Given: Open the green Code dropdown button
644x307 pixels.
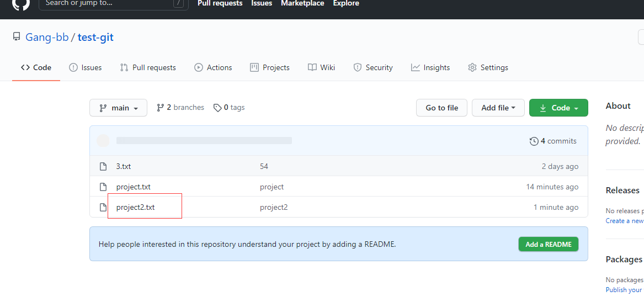Looking at the screenshot, I should 558,108.
